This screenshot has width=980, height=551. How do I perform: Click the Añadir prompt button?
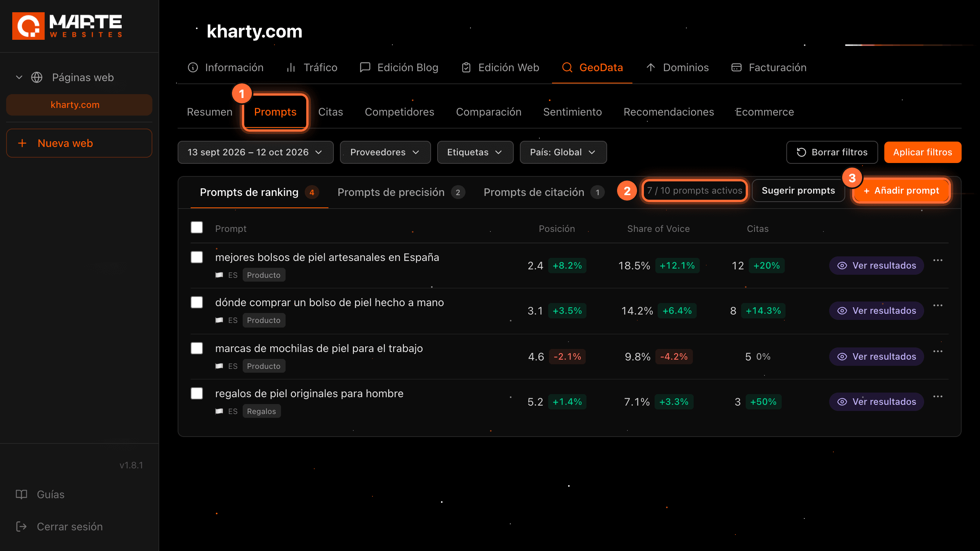(x=902, y=191)
